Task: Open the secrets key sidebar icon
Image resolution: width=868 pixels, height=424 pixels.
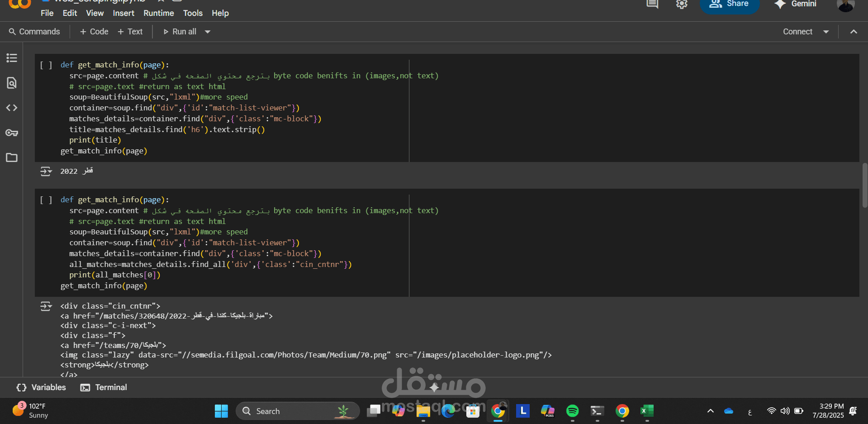Action: 12,133
